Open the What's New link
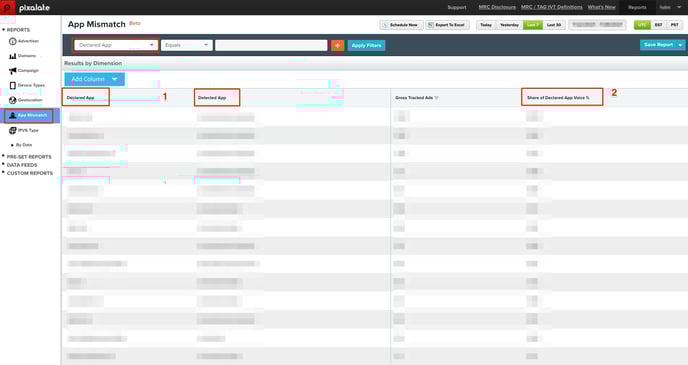Screen dimensions: 688x365 [602, 7]
